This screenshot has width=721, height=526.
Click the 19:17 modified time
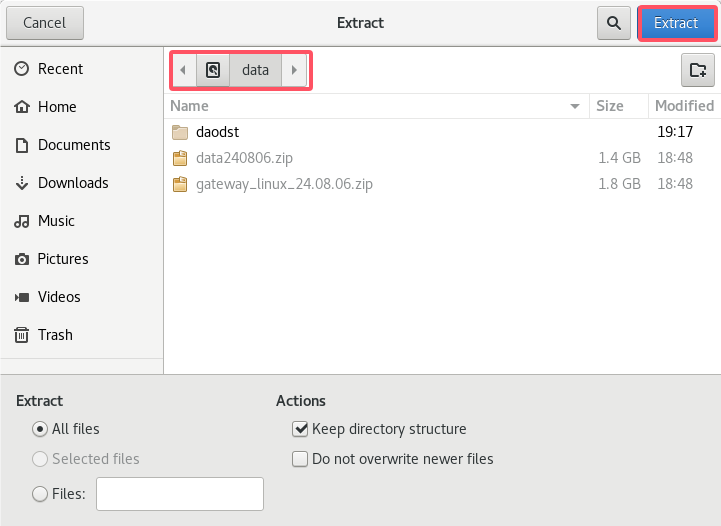675,132
